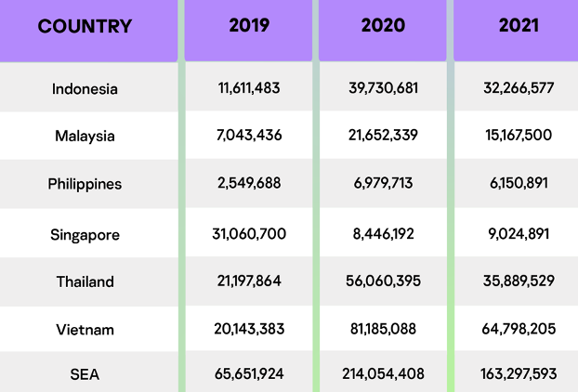Select the Malaysia country cell
578x392 pixels.
pyautogui.click(x=85, y=136)
